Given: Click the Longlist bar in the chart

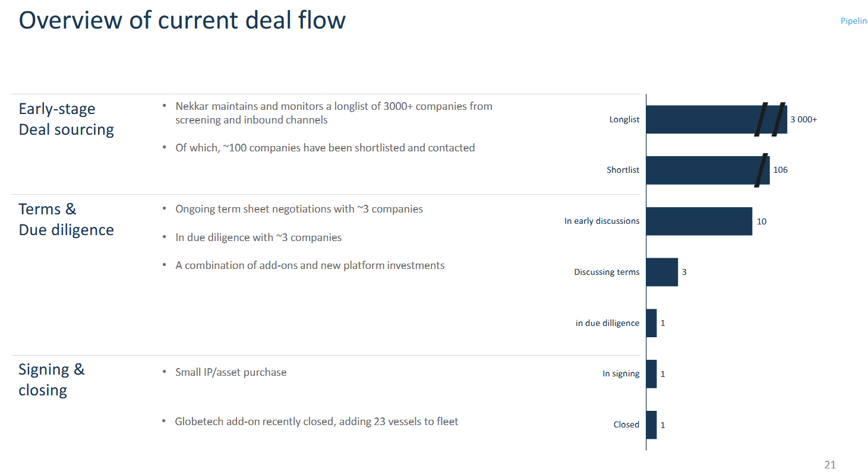Looking at the screenshot, I should pos(701,119).
